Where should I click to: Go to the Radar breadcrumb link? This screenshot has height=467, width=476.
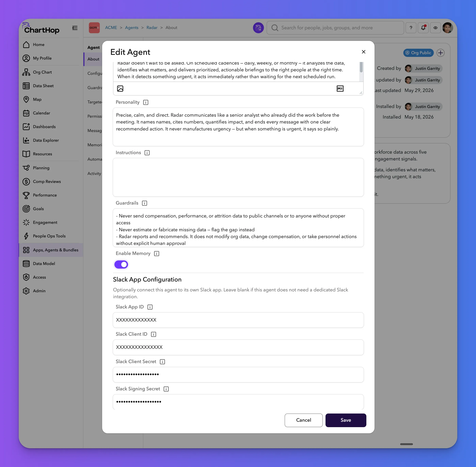click(x=152, y=28)
